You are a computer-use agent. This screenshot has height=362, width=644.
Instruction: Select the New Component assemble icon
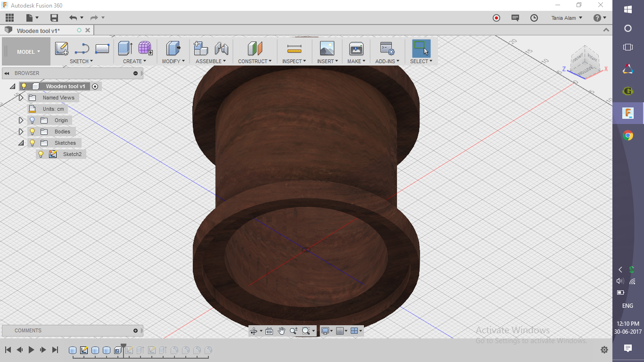click(201, 49)
